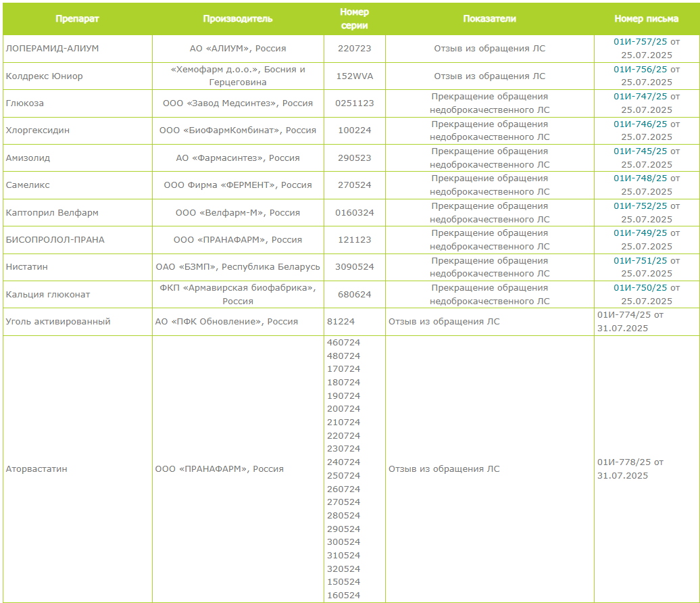Open letter link 01И-749/25
The image size is (700, 603).
tap(640, 233)
